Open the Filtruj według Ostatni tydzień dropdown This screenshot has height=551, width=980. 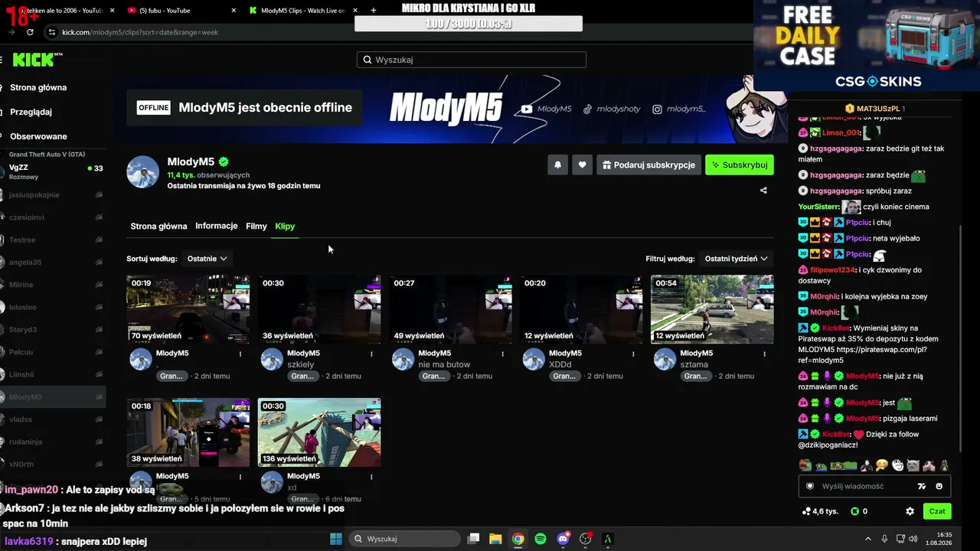pos(736,259)
